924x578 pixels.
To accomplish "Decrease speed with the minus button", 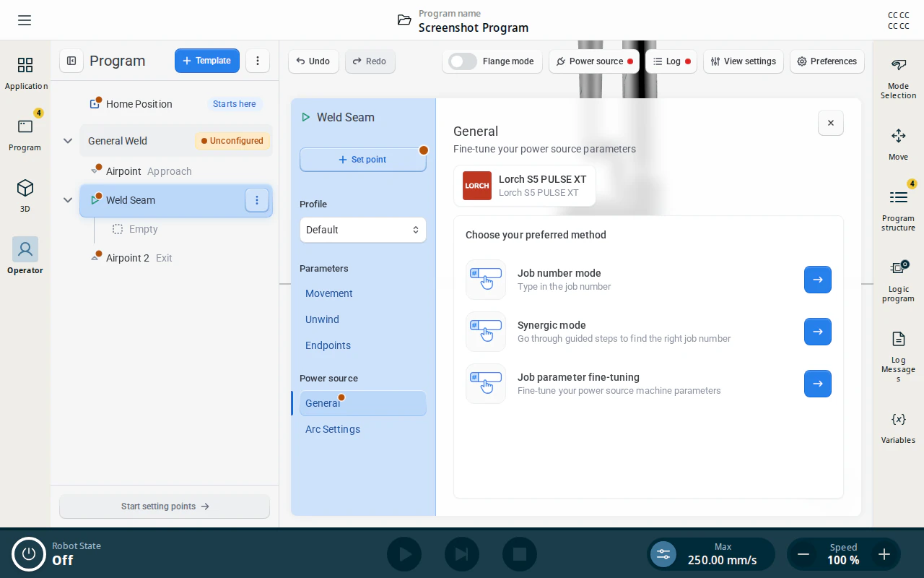I will (803, 554).
